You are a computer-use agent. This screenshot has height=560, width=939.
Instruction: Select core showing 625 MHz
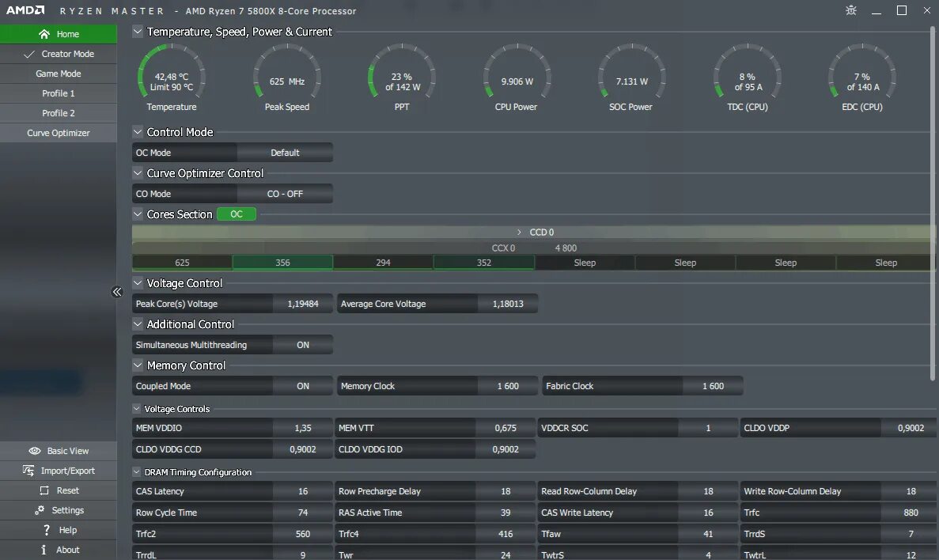(x=182, y=263)
